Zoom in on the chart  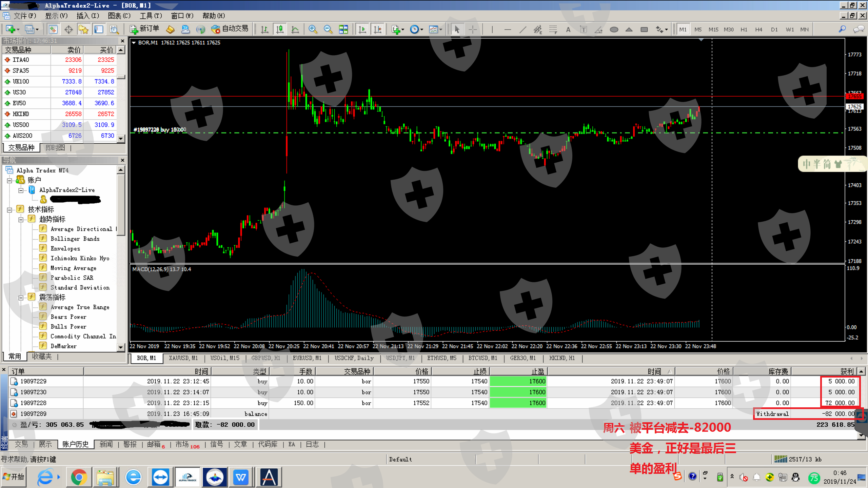[313, 29]
